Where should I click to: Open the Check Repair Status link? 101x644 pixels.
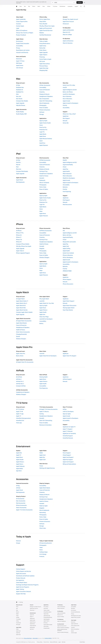(x=22, y=583)
